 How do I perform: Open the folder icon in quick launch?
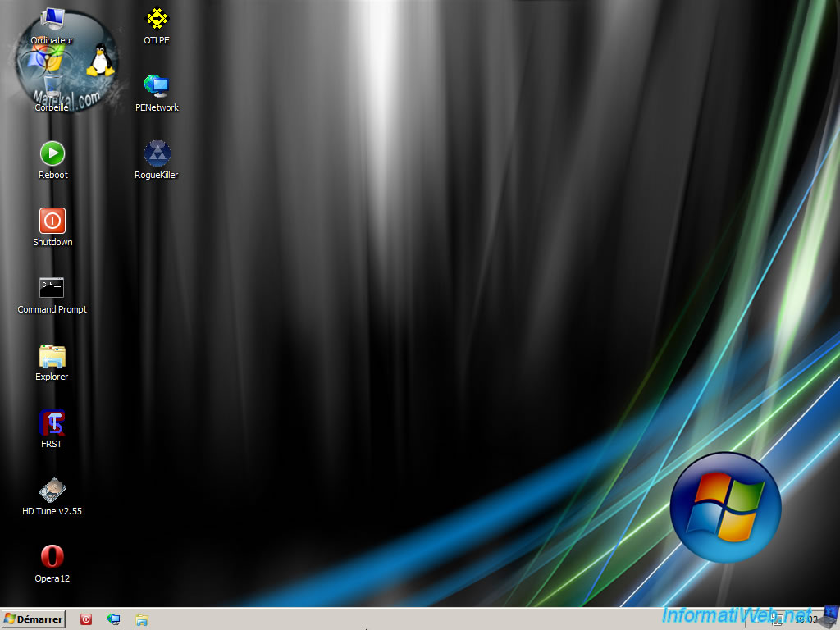142,619
